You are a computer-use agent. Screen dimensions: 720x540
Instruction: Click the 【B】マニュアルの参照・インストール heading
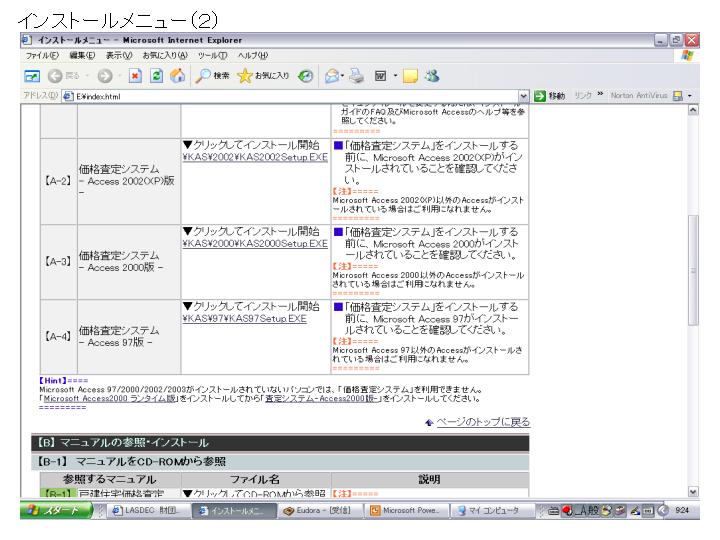point(280,443)
